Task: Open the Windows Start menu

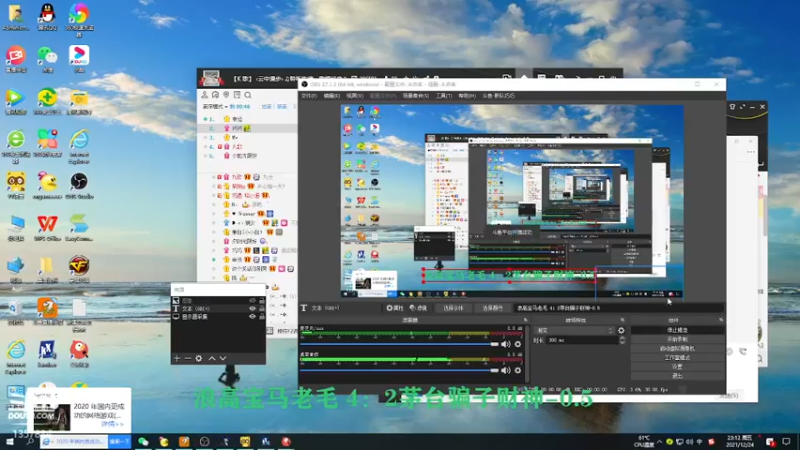Action: point(9,441)
